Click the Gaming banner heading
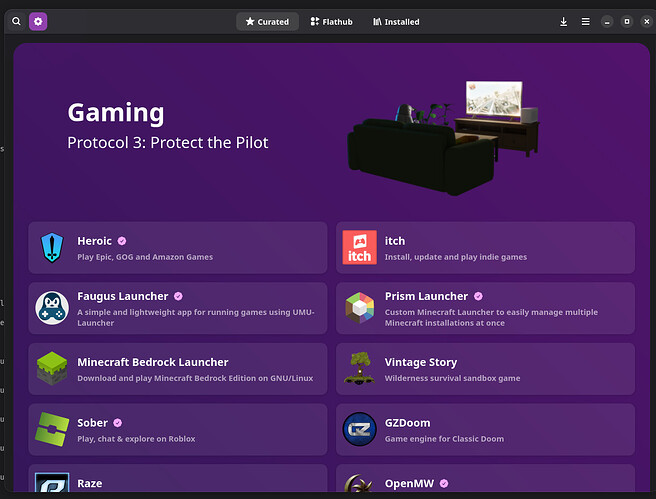The height and width of the screenshot is (499, 656). 116,113
